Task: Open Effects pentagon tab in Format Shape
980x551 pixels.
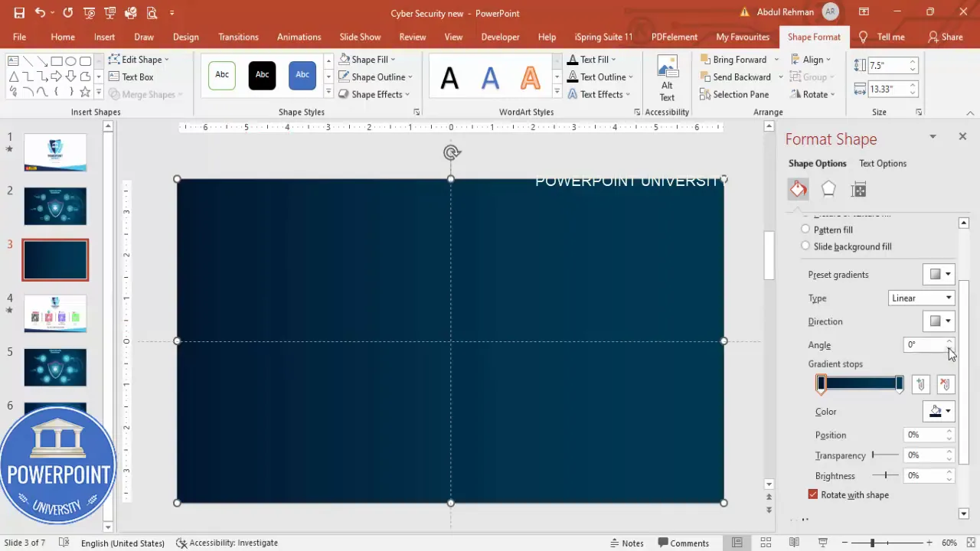Action: (828, 189)
